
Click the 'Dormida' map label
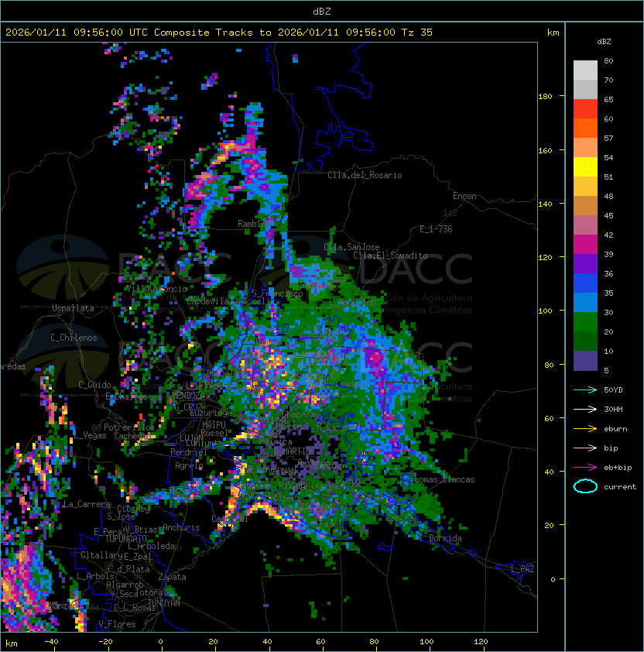point(445,538)
